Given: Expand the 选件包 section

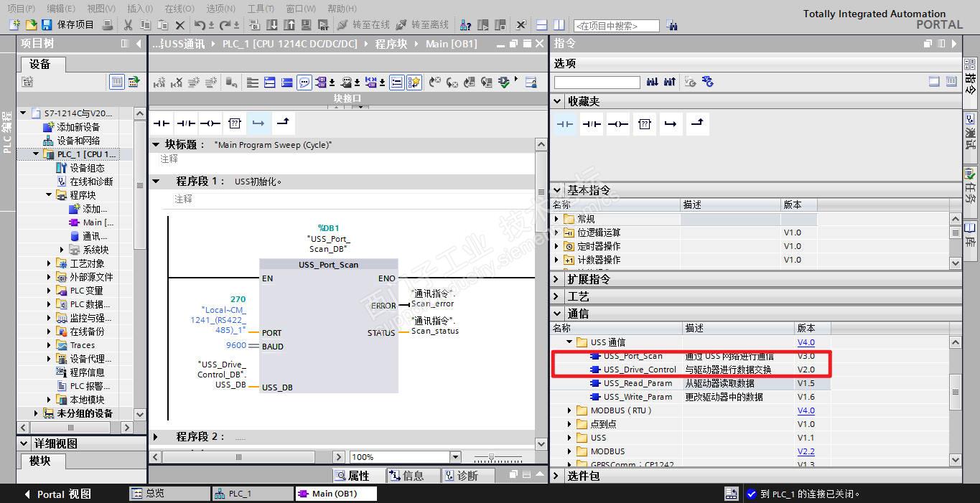Looking at the screenshot, I should 558,476.
